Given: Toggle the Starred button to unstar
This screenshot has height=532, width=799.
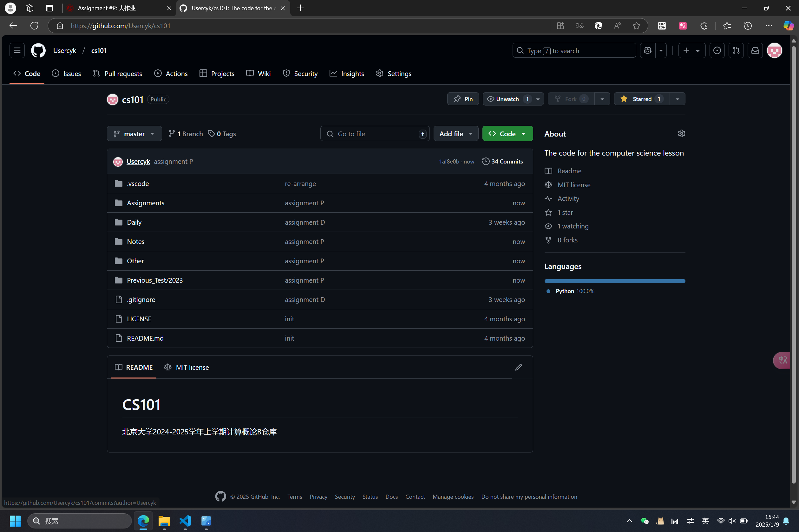Looking at the screenshot, I should 641,99.
